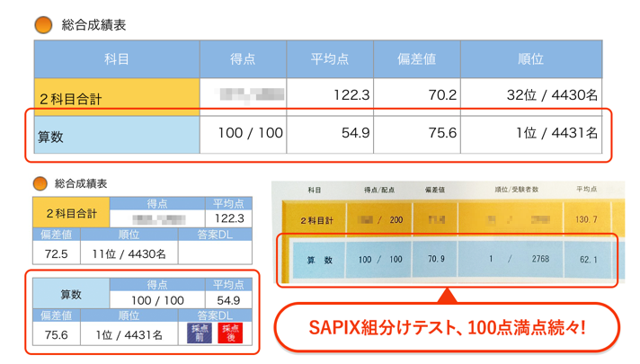This screenshot has height=364, width=640.
Task: Click the 得点 header in the large top table
Action: coord(243,59)
